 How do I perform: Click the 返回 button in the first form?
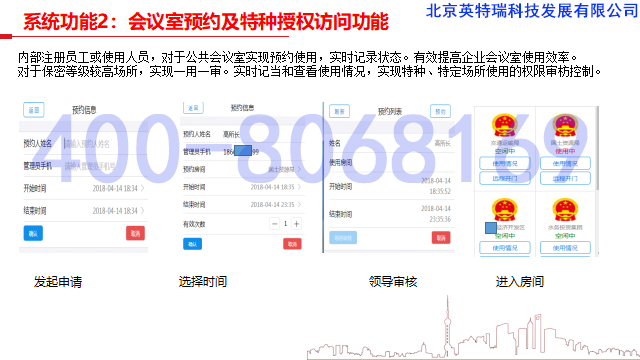tap(33, 110)
